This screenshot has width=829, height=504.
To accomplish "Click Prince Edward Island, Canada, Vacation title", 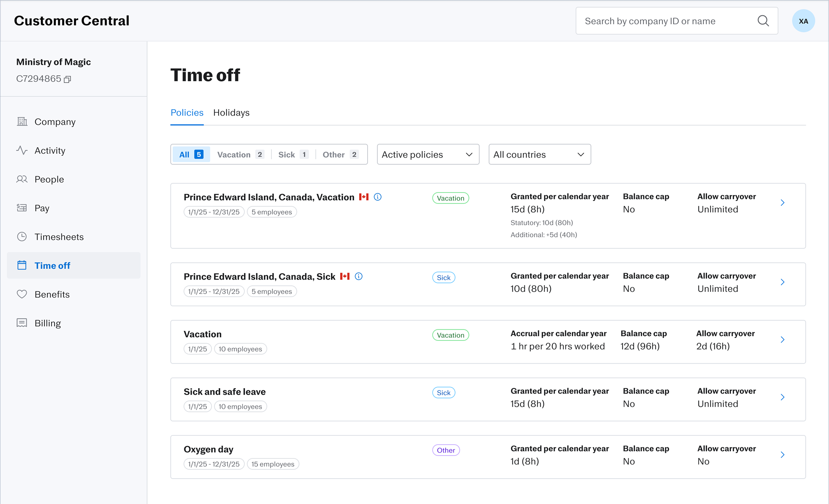I will tap(269, 197).
